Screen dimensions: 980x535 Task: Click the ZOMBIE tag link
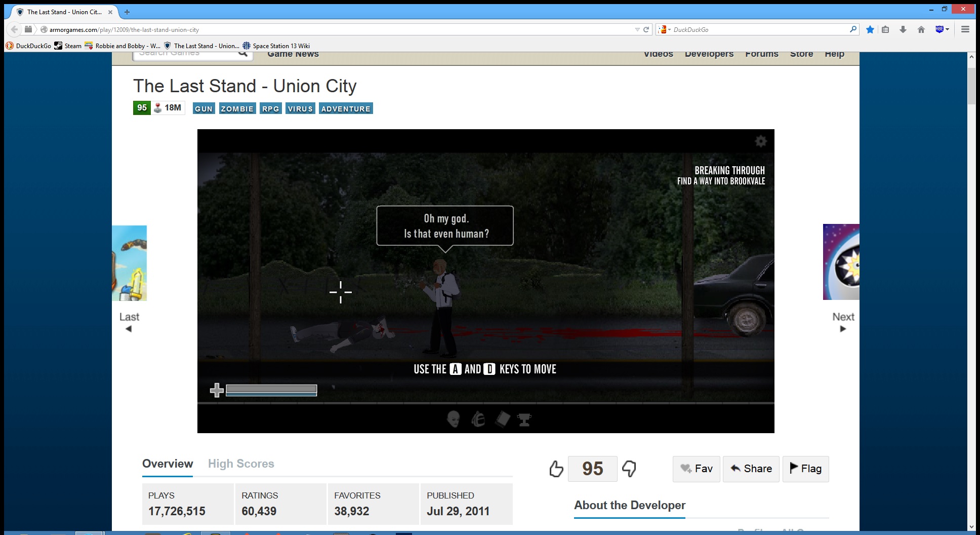(x=237, y=108)
